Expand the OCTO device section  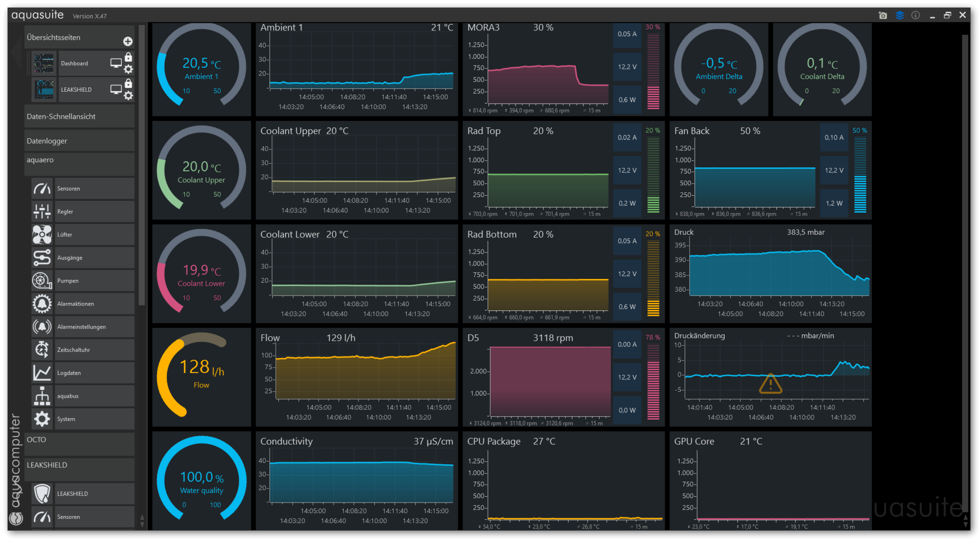click(79, 440)
